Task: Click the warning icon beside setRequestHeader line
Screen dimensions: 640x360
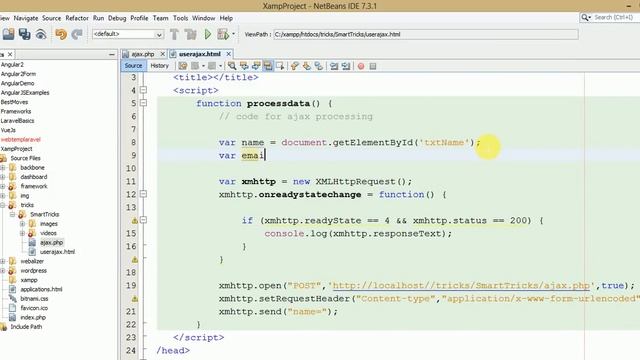Action: tap(135, 299)
